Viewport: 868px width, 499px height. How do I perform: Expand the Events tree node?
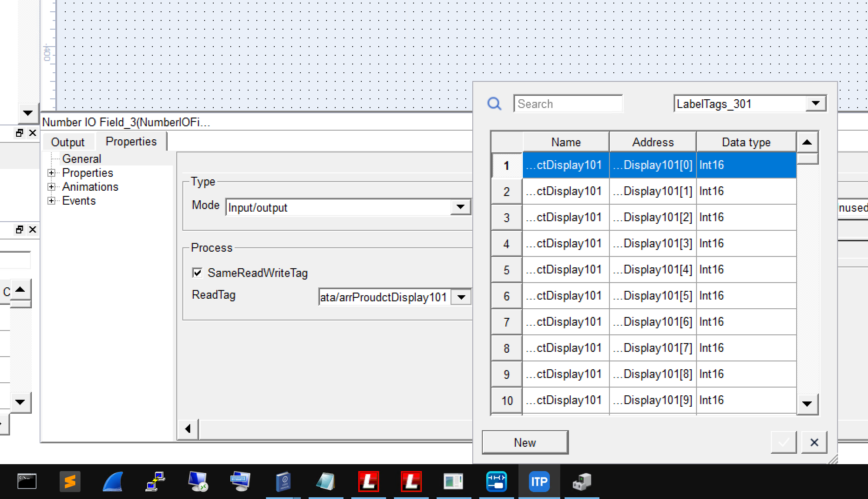point(51,201)
